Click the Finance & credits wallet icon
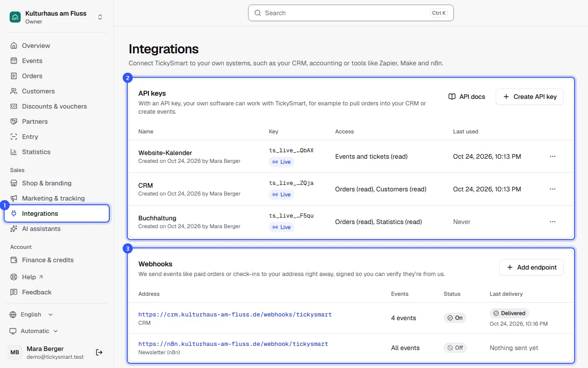 point(14,260)
